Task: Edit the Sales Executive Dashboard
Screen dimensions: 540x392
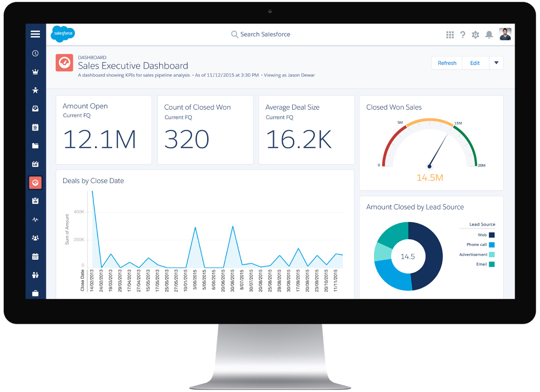Action: (475, 63)
